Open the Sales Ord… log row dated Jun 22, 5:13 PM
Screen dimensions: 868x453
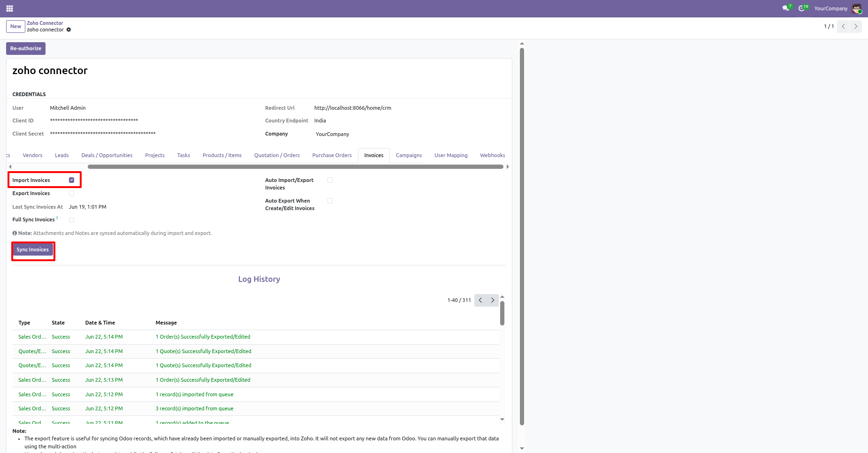coord(256,380)
